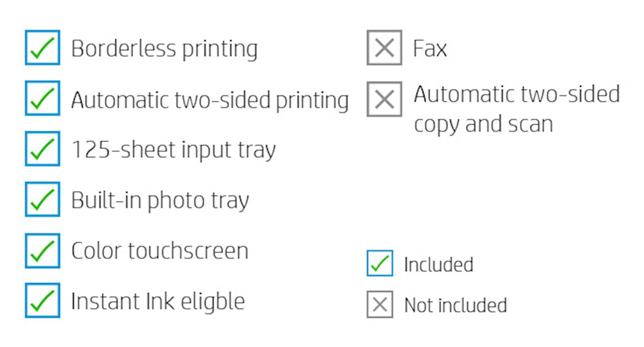Click the Included legend label
The image size is (644, 347).
coord(438,264)
